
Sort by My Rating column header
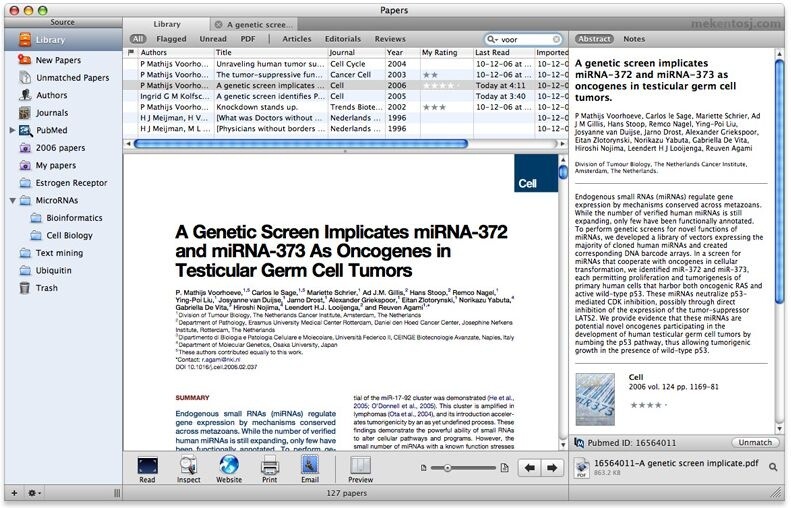(446, 52)
